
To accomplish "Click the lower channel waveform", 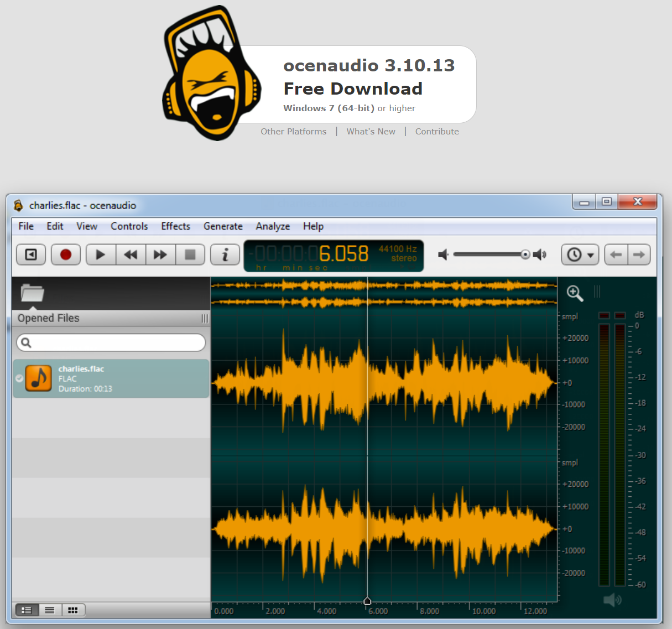I will tap(384, 528).
